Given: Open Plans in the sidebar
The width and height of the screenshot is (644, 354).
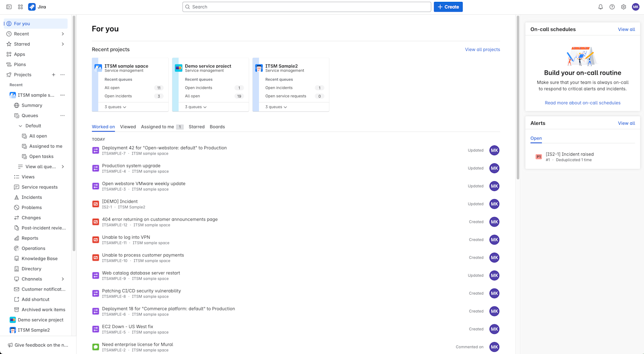Looking at the screenshot, I should [36, 64].
